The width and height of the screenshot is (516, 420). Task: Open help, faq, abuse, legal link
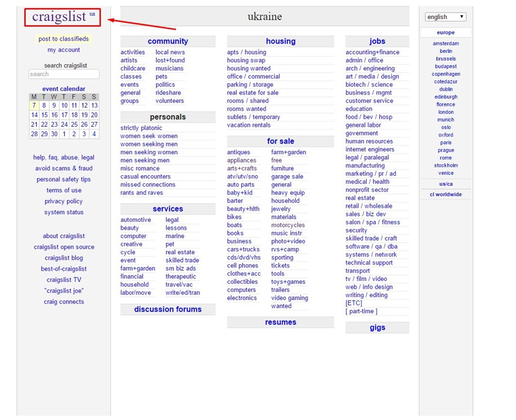coord(64,157)
